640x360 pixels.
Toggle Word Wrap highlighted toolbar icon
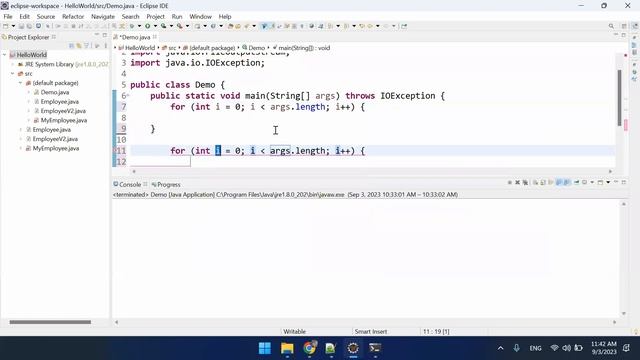pyautogui.click(x=264, y=26)
